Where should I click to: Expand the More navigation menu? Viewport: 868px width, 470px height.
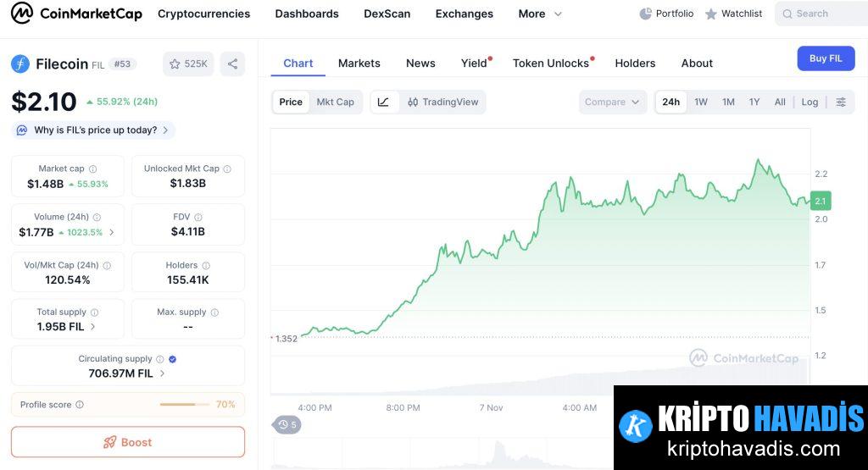pyautogui.click(x=540, y=14)
